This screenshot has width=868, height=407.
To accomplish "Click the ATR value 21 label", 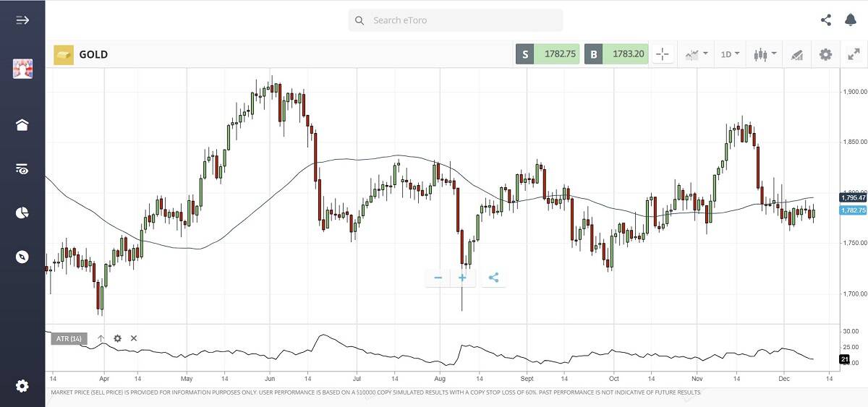I will point(844,359).
